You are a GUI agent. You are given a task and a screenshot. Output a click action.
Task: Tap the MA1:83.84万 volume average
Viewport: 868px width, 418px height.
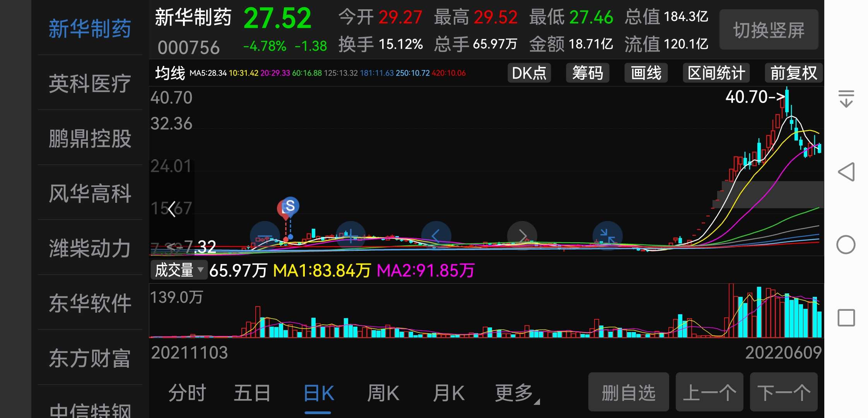[322, 271]
